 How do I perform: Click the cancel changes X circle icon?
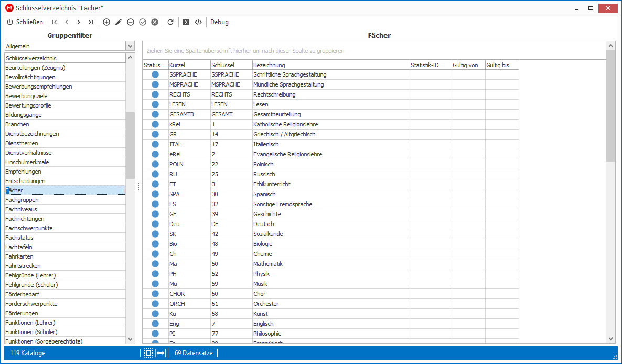(155, 22)
